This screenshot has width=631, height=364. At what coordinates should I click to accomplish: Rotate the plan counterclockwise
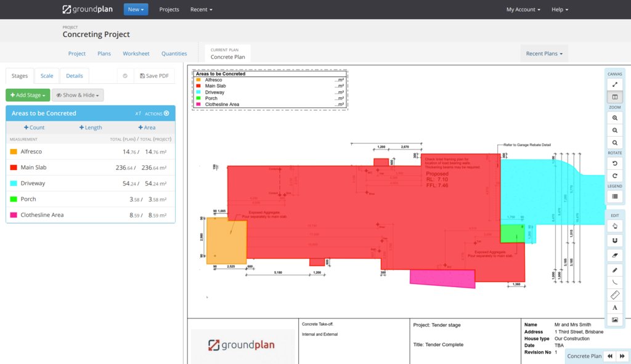pyautogui.click(x=614, y=163)
